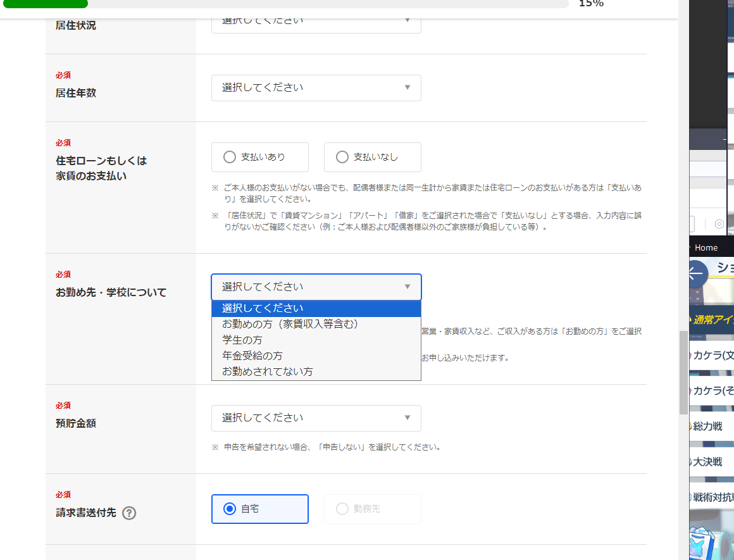Open the 預貯金額 dropdown
This screenshot has width=734, height=560.
point(316,418)
